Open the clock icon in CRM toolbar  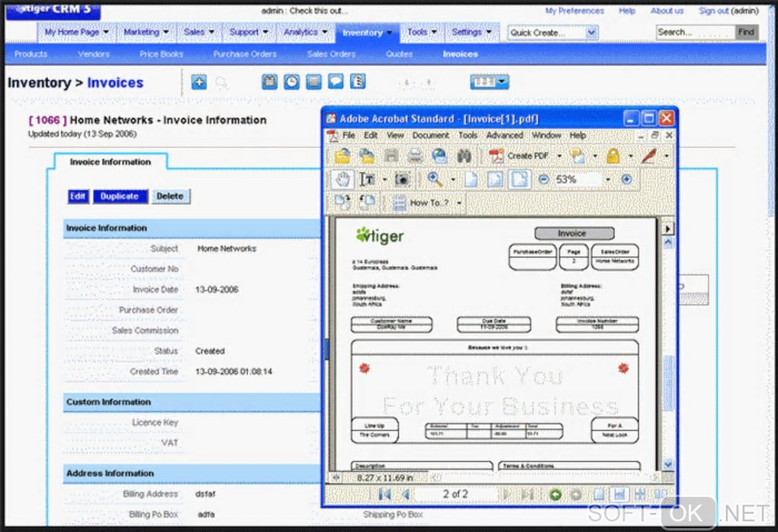(x=291, y=82)
